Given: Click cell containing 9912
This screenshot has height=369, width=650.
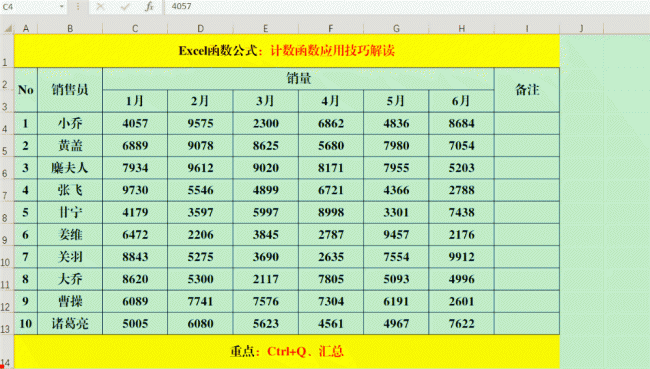Looking at the screenshot, I should point(461,257).
